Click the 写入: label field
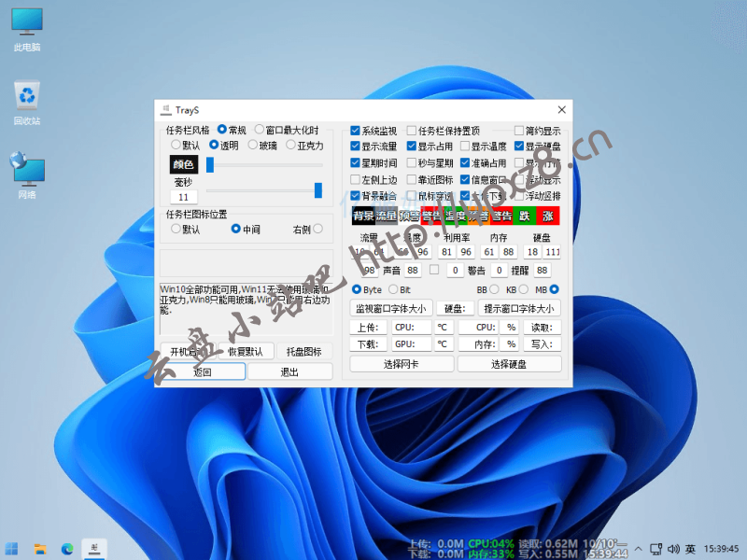 543,344
